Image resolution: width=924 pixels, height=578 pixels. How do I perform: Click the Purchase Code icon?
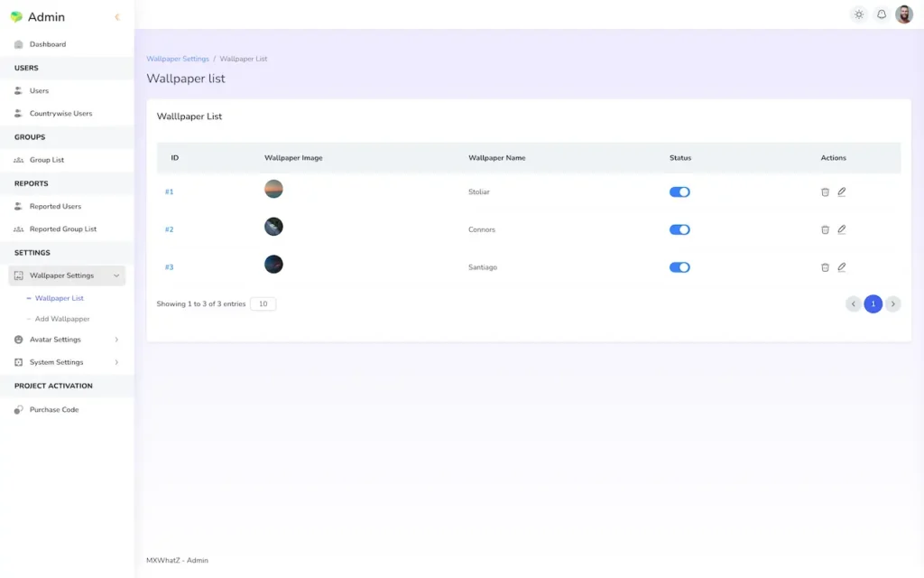pos(18,409)
